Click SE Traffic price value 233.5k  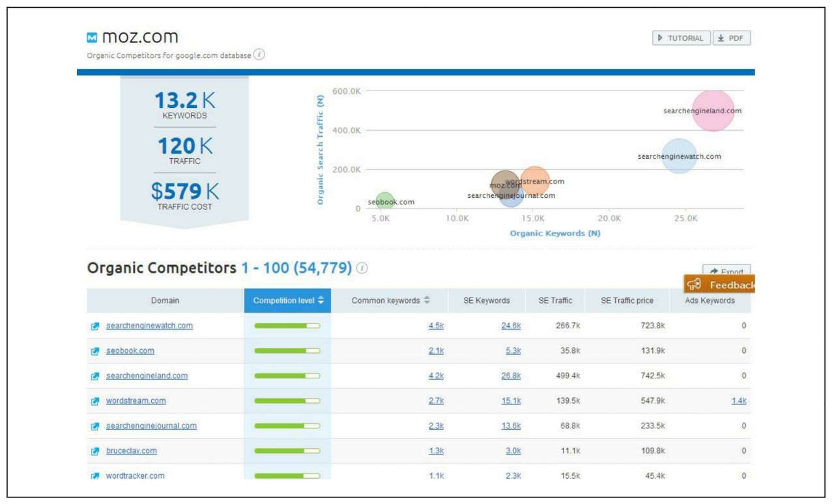(652, 427)
